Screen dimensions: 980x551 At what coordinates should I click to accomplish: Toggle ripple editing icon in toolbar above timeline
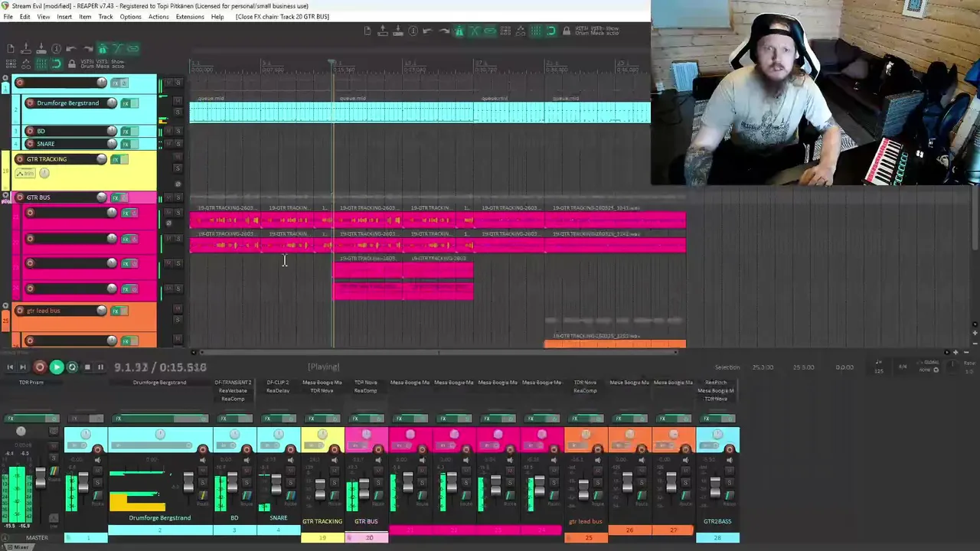(x=505, y=31)
